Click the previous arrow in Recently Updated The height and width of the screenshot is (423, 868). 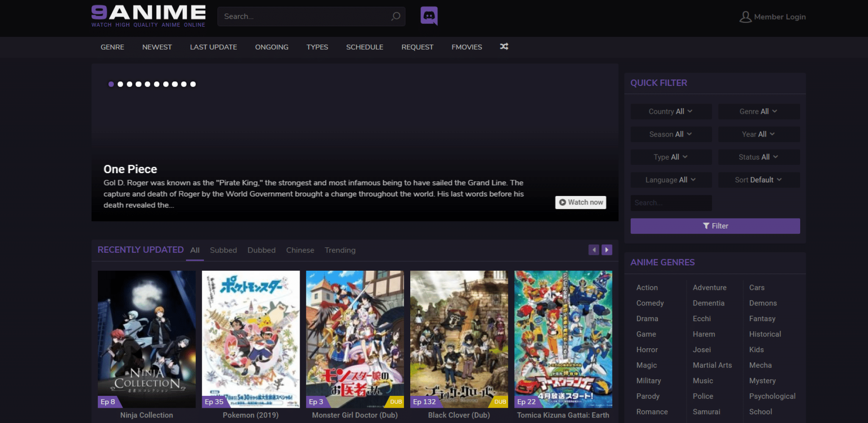pos(594,250)
